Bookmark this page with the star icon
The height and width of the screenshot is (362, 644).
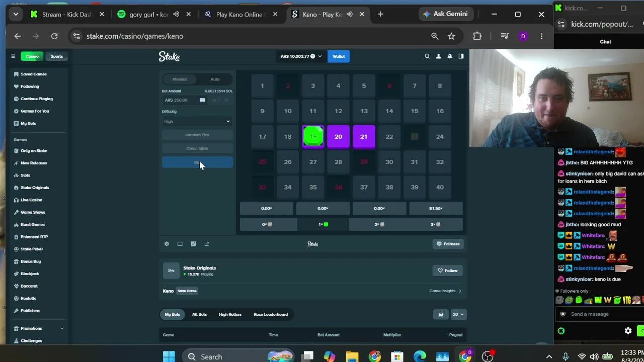click(x=451, y=36)
